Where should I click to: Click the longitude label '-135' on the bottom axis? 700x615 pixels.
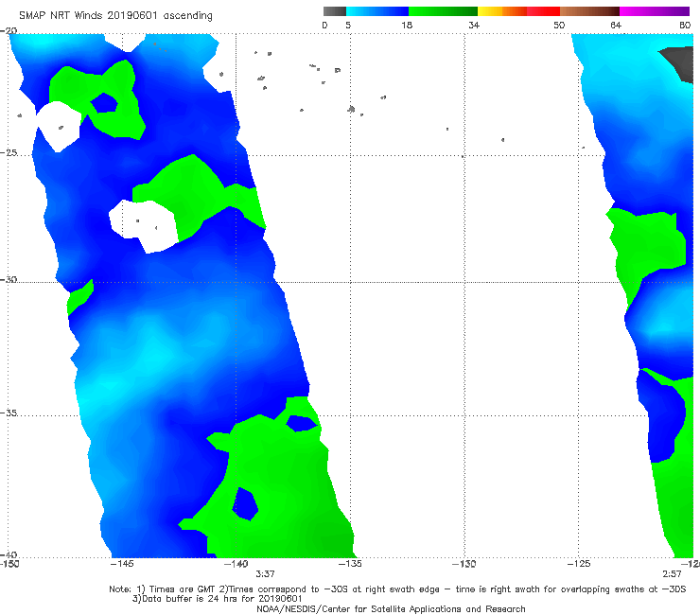[x=350, y=564]
